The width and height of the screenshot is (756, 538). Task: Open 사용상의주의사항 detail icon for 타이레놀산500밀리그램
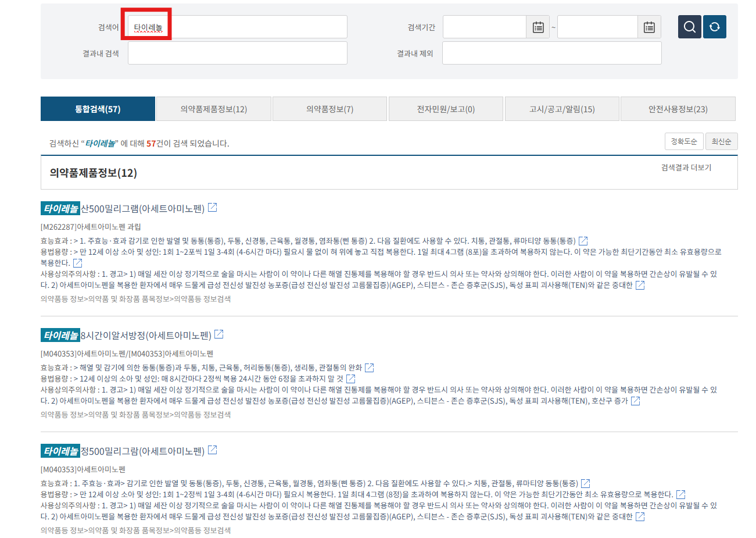point(640,285)
